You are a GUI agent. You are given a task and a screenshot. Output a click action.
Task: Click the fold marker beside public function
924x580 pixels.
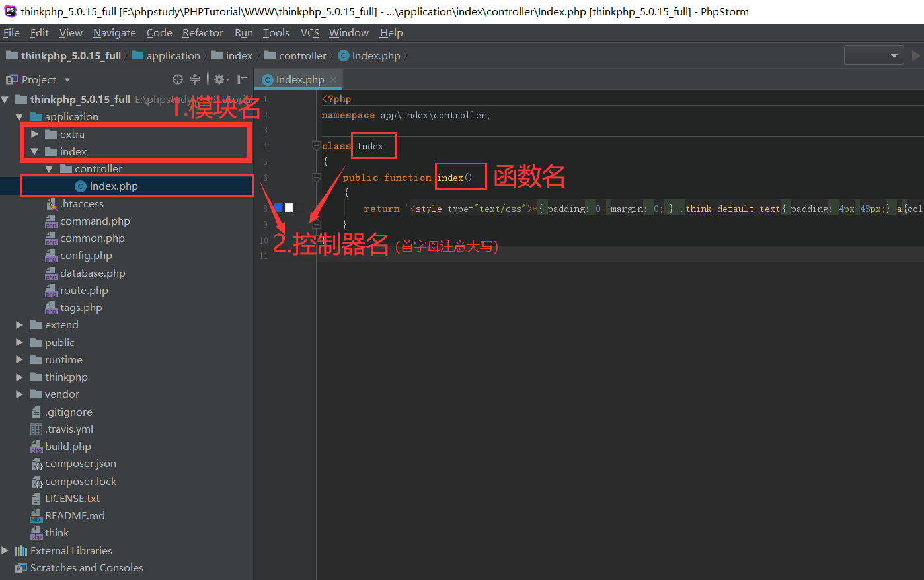[x=316, y=177]
